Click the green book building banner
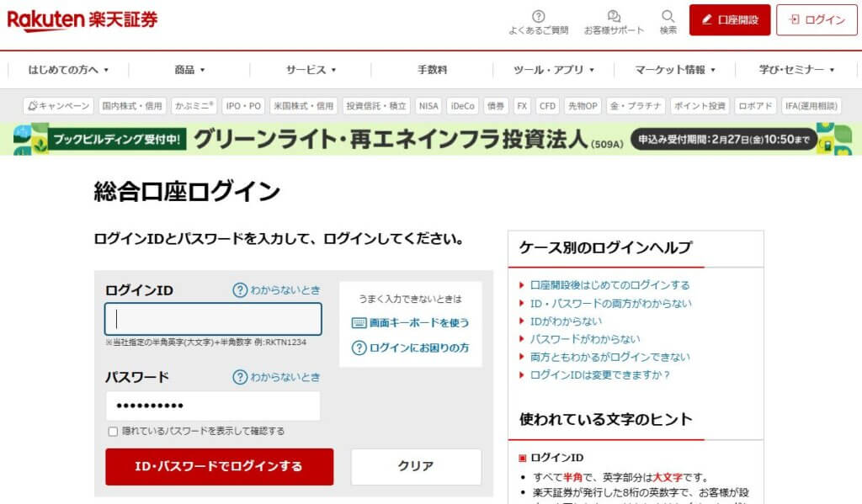 tap(431, 138)
